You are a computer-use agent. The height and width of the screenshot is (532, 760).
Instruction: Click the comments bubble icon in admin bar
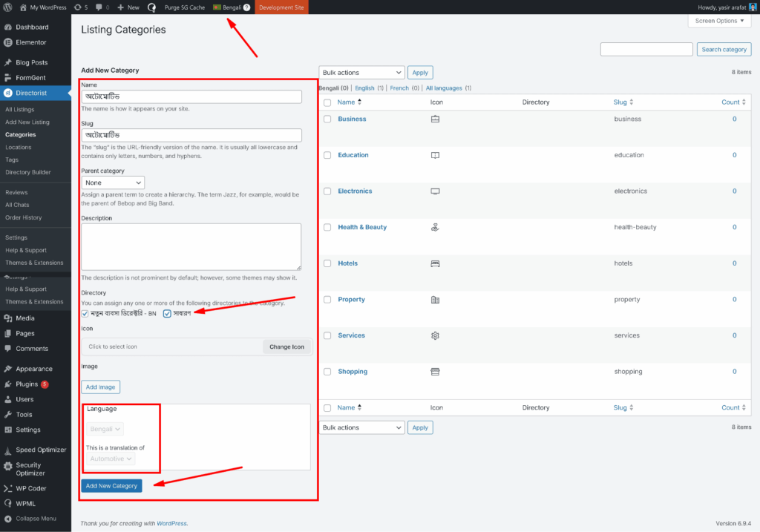pos(99,7)
